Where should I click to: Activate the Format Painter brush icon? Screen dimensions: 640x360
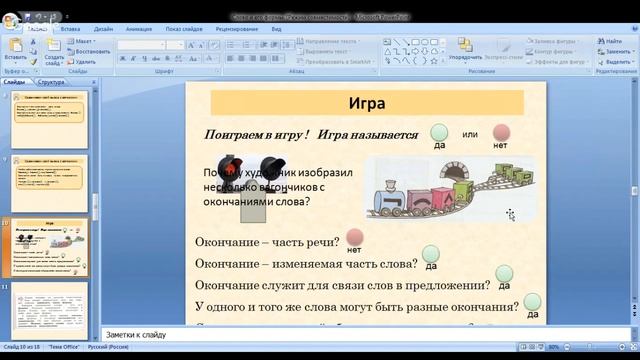(x=33, y=62)
